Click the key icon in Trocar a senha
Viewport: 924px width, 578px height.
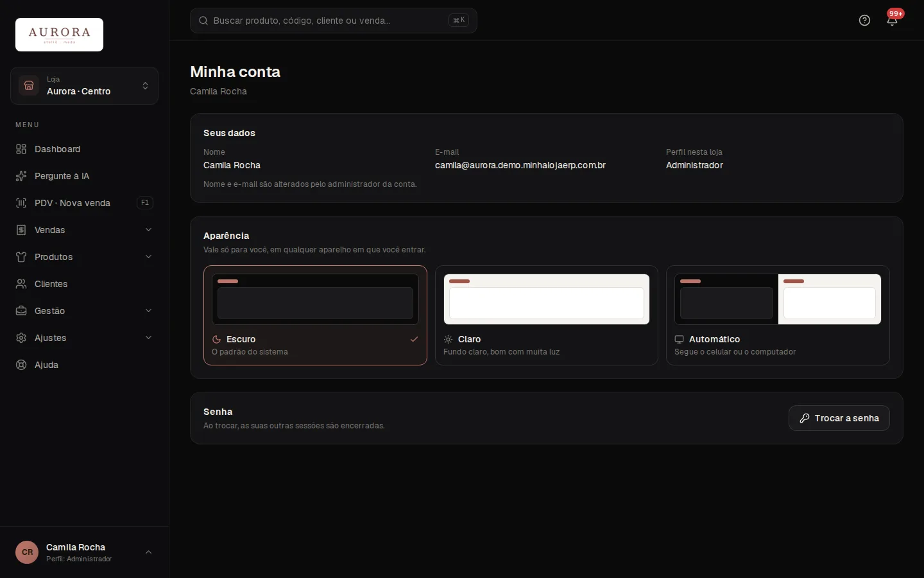coord(805,418)
